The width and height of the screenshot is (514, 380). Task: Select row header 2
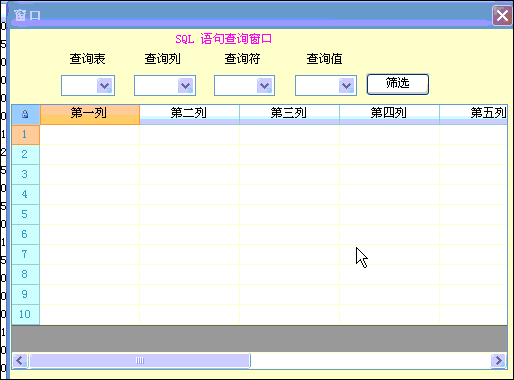point(26,155)
